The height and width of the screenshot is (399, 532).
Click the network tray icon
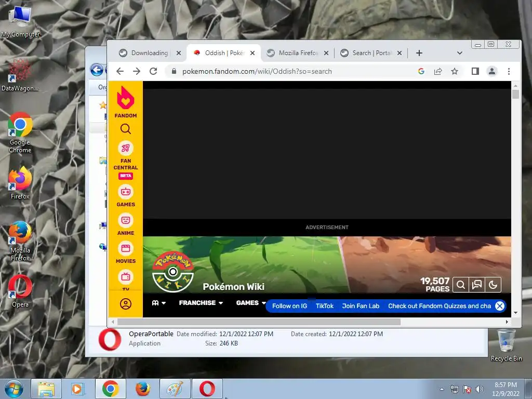(454, 389)
